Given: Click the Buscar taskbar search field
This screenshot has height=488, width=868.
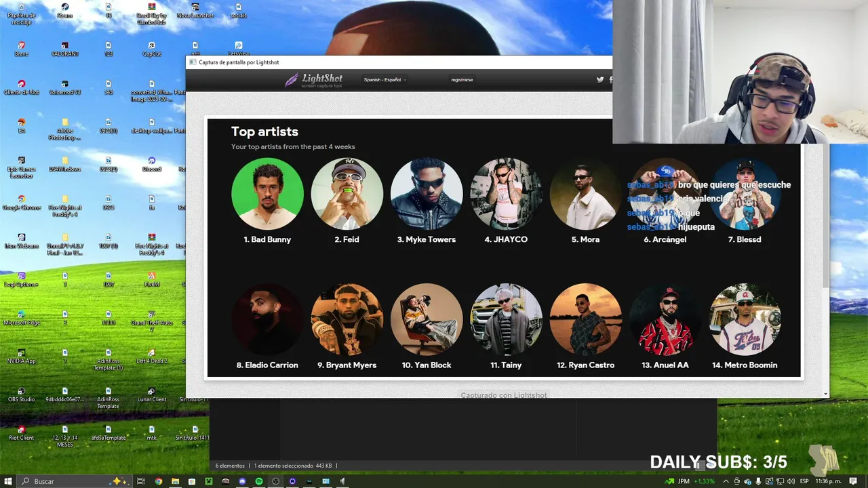Looking at the screenshot, I should tap(73, 481).
